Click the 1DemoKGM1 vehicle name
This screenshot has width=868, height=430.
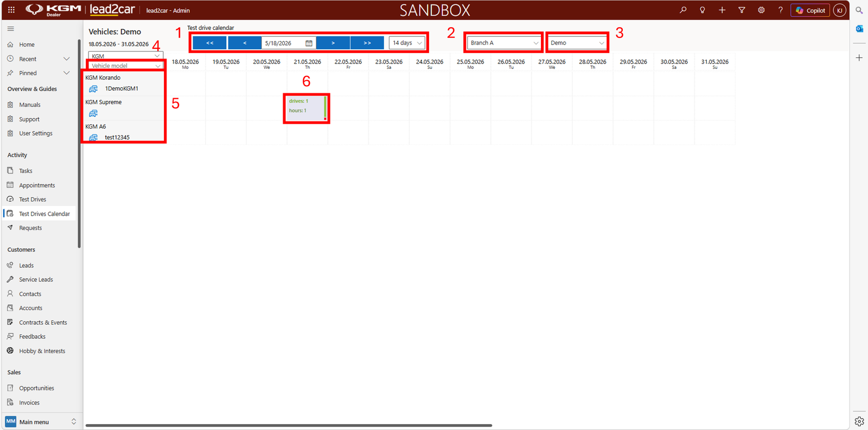point(122,88)
